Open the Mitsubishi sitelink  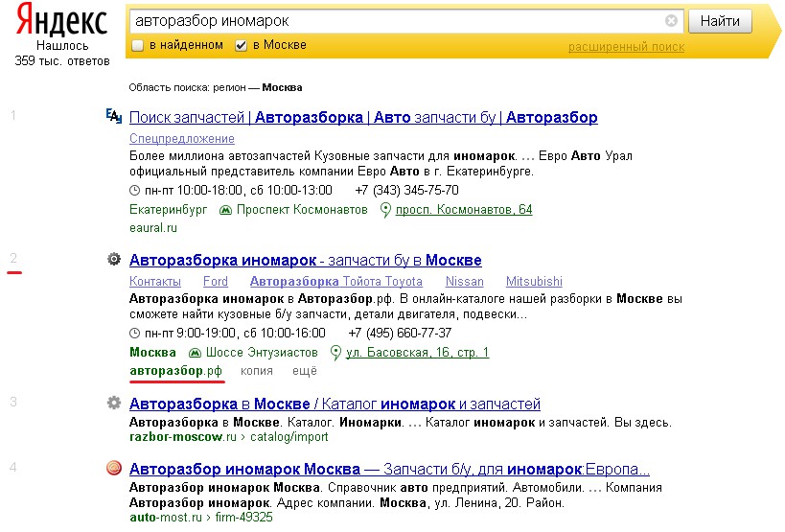pos(534,282)
